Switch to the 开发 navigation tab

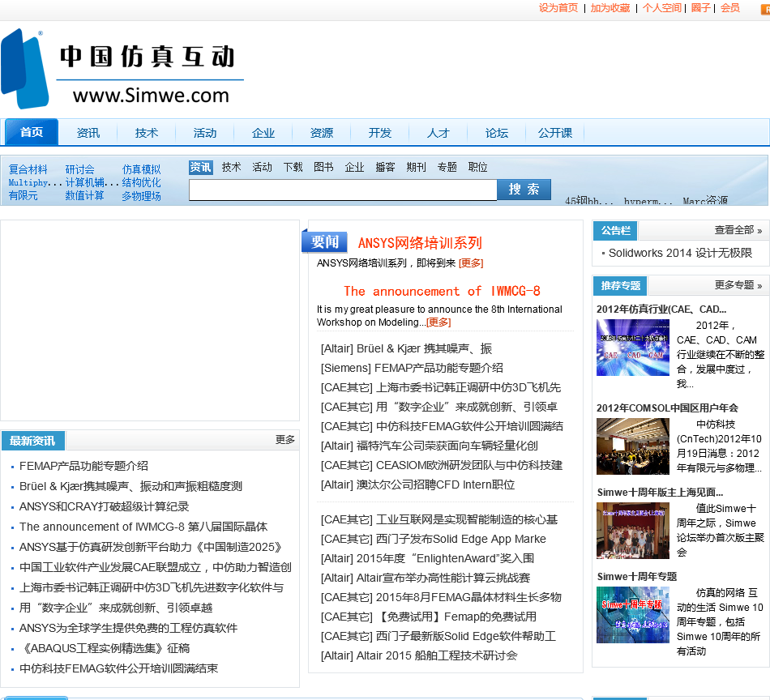380,133
